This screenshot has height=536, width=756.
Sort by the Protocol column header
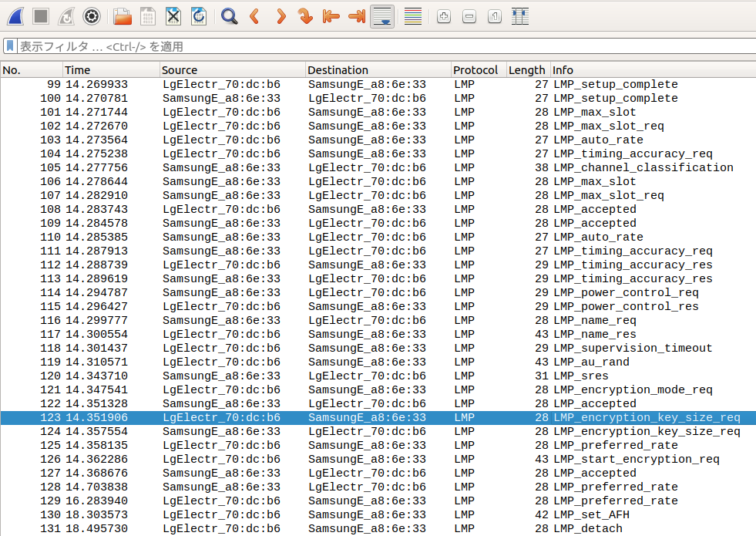(x=479, y=70)
